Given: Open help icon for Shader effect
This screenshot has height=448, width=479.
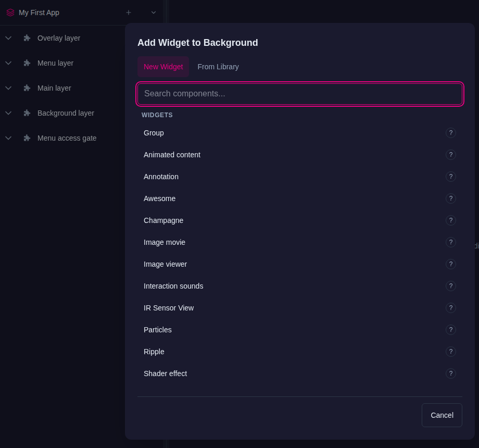Looking at the screenshot, I should pyautogui.click(x=451, y=374).
